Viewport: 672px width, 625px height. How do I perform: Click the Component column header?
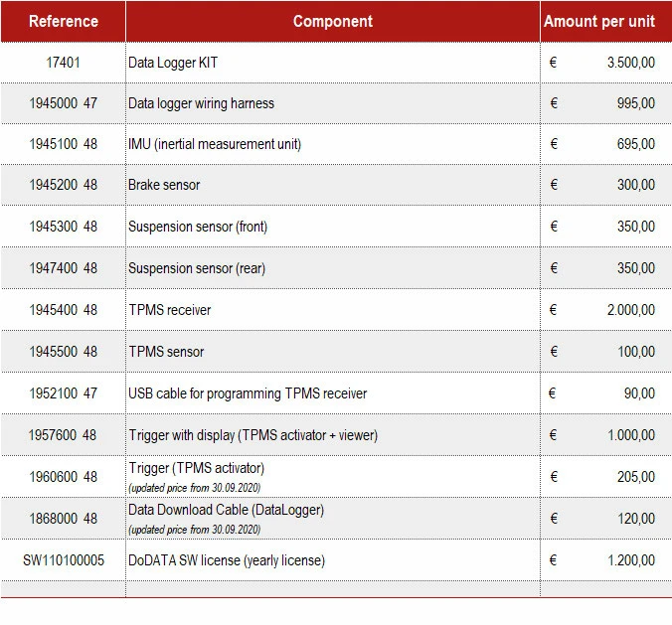(333, 21)
